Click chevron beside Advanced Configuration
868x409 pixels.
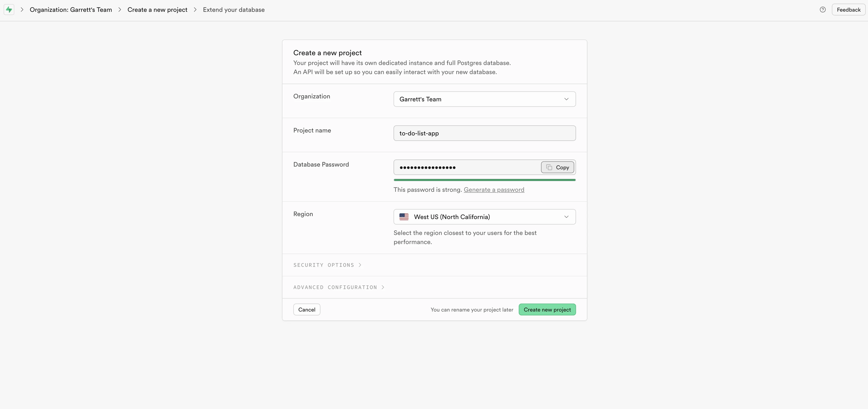383,287
